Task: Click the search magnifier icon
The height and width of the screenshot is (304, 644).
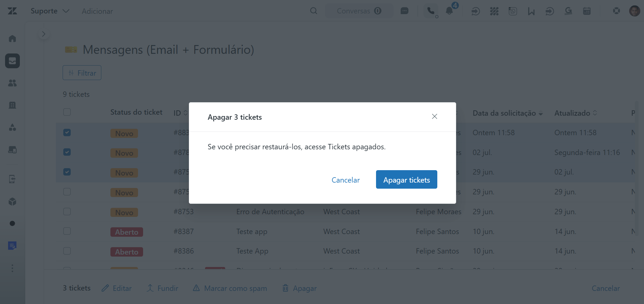Action: (x=313, y=11)
